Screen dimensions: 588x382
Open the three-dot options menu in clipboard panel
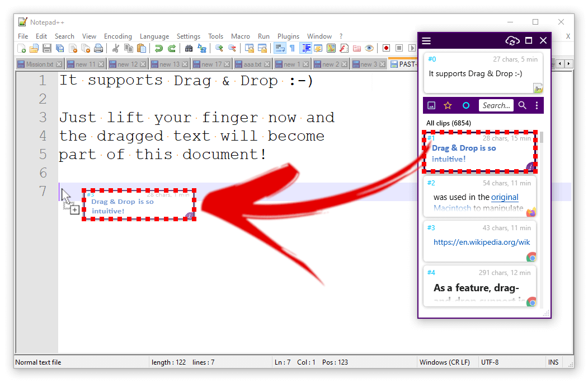[537, 105]
